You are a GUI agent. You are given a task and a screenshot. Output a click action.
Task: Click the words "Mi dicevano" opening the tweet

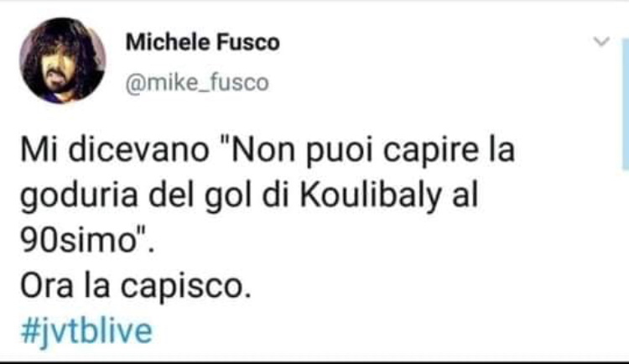pyautogui.click(x=114, y=150)
